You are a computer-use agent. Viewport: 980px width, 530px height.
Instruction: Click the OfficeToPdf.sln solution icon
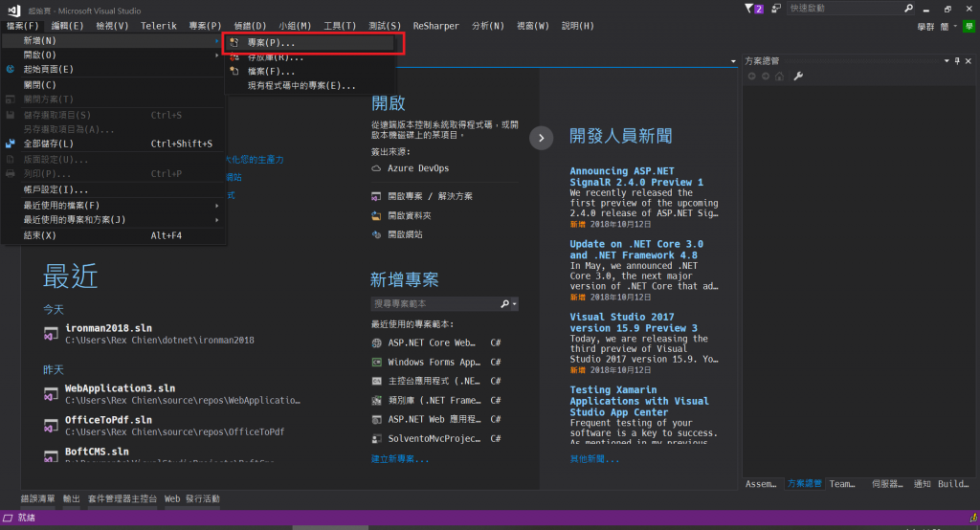(51, 427)
